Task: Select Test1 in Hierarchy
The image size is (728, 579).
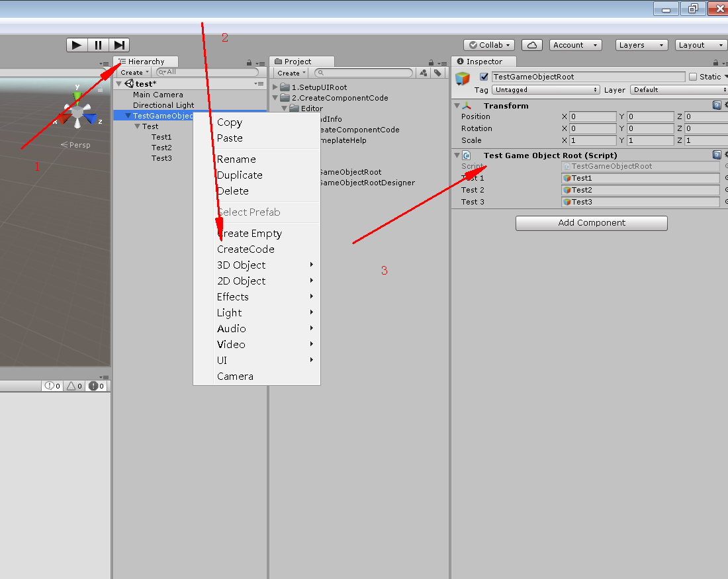Action: [x=161, y=137]
